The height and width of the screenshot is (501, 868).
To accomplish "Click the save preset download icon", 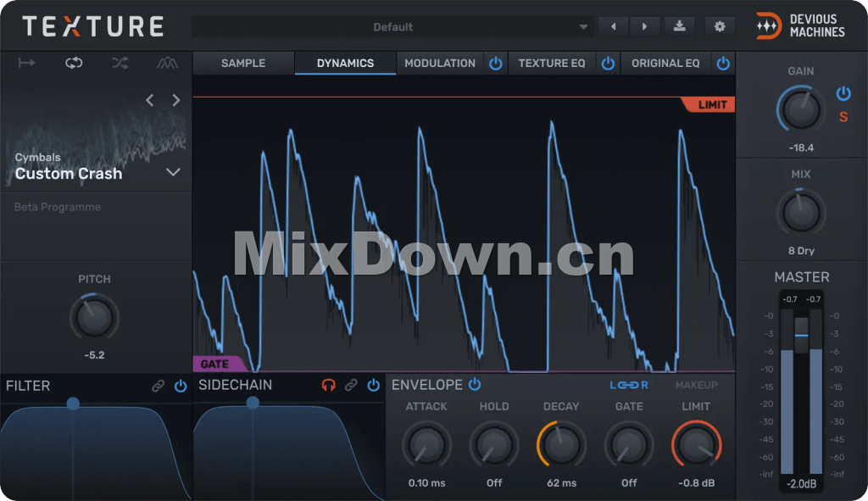I will (x=679, y=26).
